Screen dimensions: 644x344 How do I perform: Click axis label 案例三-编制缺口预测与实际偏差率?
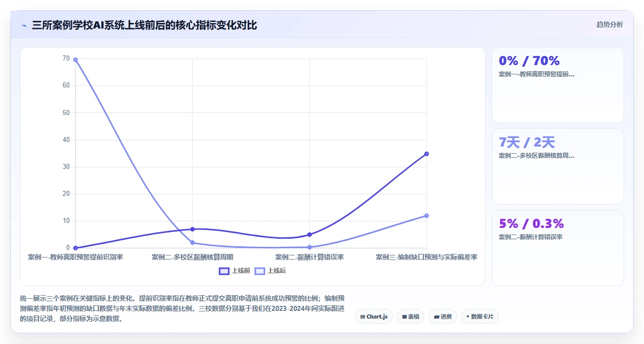(x=426, y=257)
